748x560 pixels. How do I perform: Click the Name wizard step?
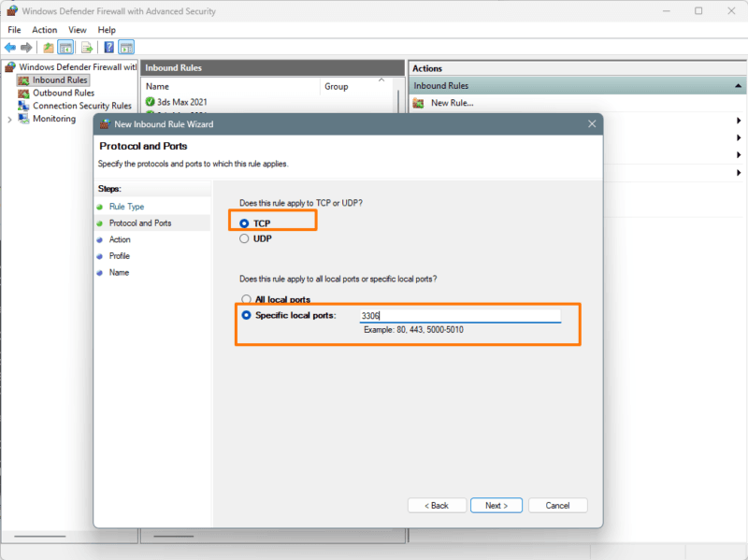119,272
